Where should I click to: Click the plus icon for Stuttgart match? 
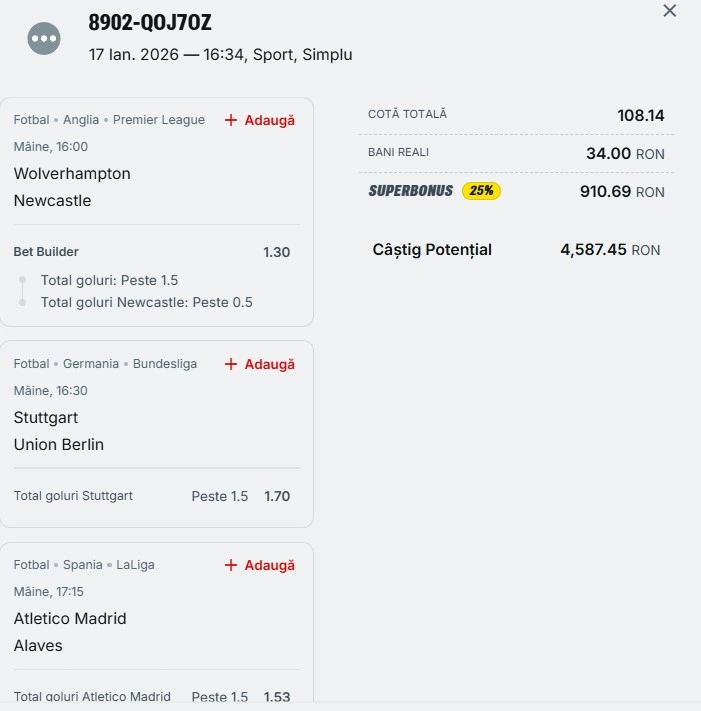point(231,364)
